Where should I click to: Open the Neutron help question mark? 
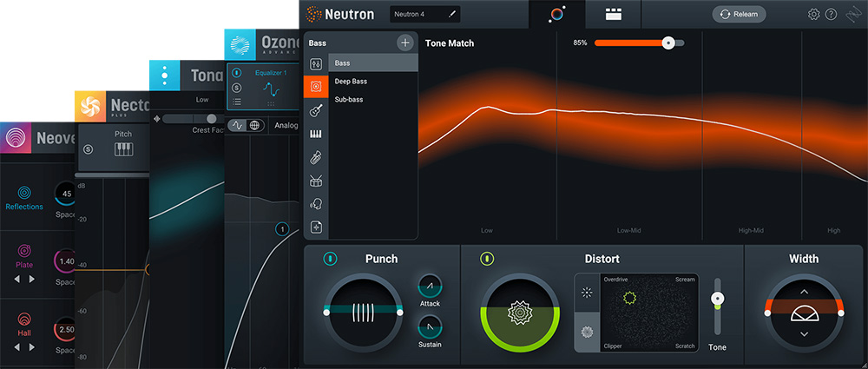coord(831,15)
